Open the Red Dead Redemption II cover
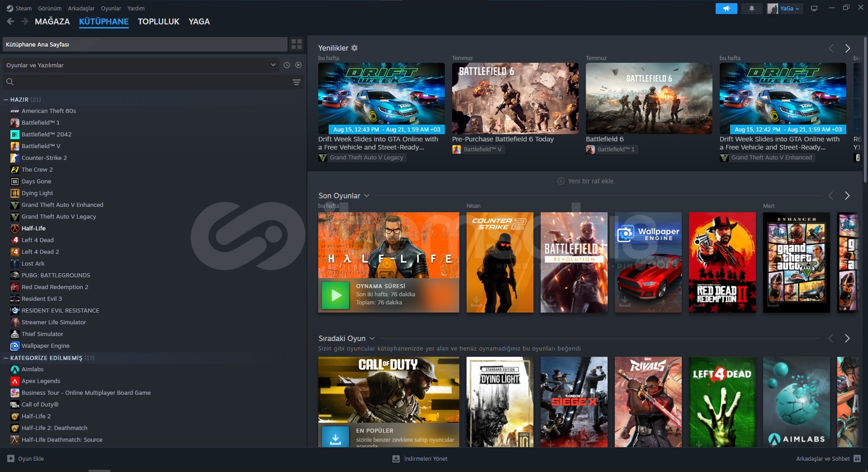The height and width of the screenshot is (472, 868). coord(722,262)
